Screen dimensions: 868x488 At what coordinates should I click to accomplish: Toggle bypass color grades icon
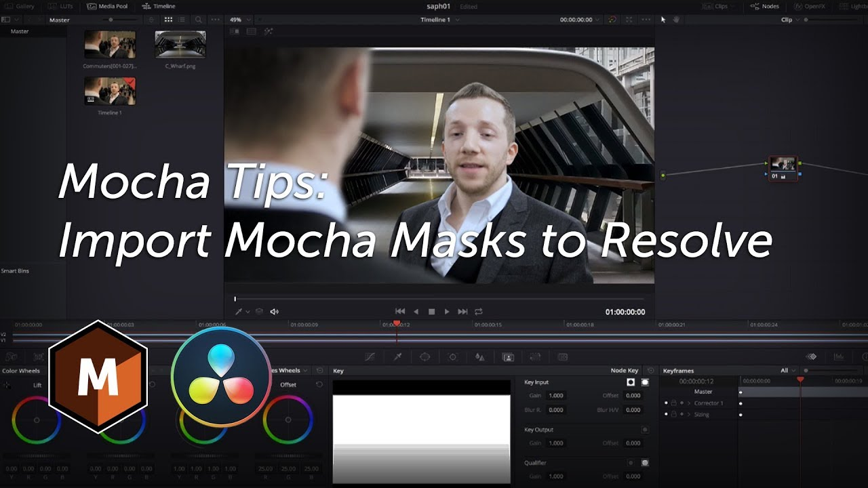tap(612, 20)
